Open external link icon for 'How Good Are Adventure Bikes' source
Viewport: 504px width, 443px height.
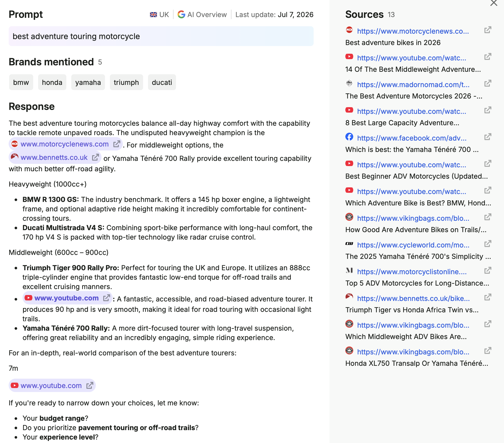[x=488, y=217]
